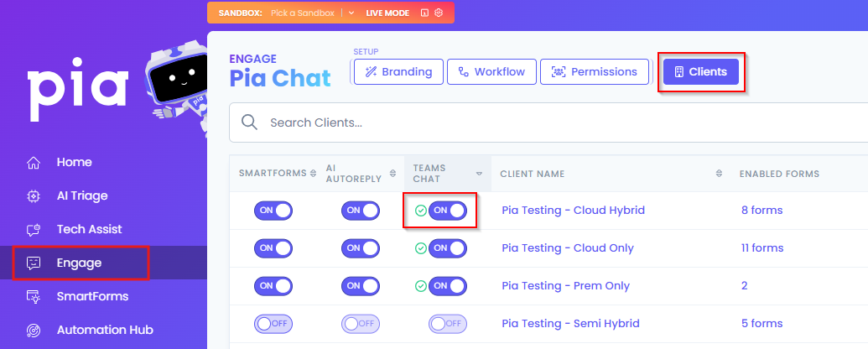Viewport: 868px width, 349px height.
Task: Click the Branding magic wand icon
Action: click(x=371, y=72)
